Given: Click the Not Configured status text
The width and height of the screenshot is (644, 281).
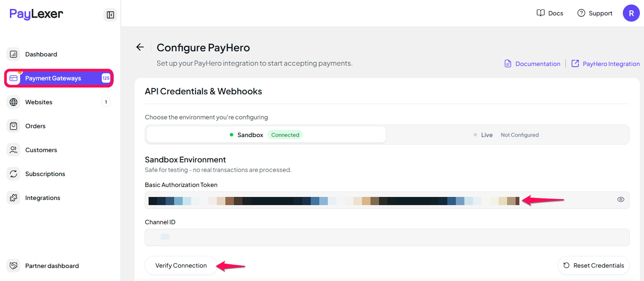Looking at the screenshot, I should [520, 135].
